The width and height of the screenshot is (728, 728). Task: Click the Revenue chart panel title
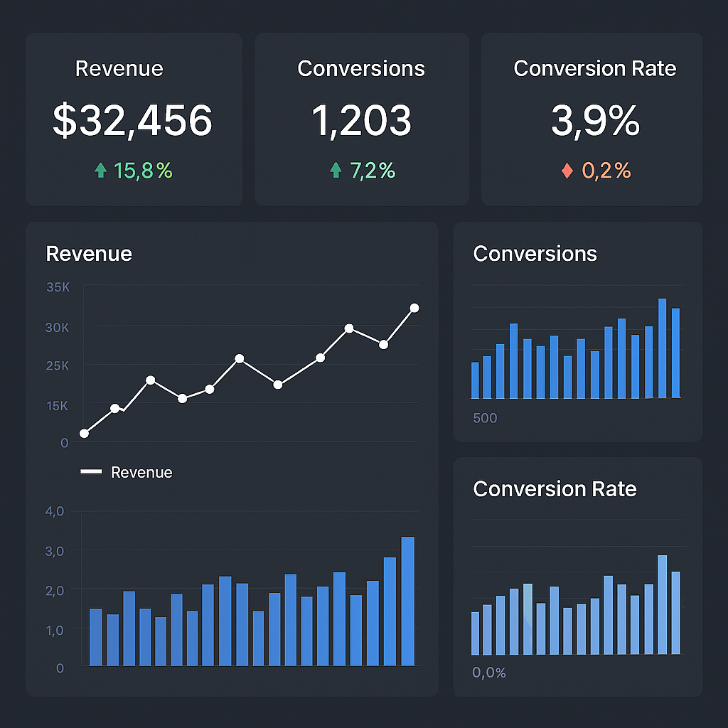89,254
